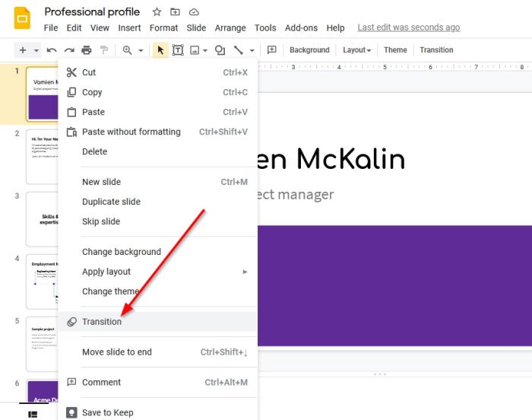Select the Shape tool icon
The width and height of the screenshot is (532, 420).
tap(220, 50)
